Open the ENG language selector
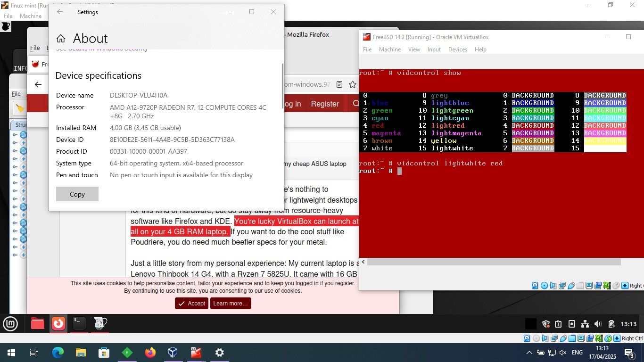644x362 pixels. [577, 353]
